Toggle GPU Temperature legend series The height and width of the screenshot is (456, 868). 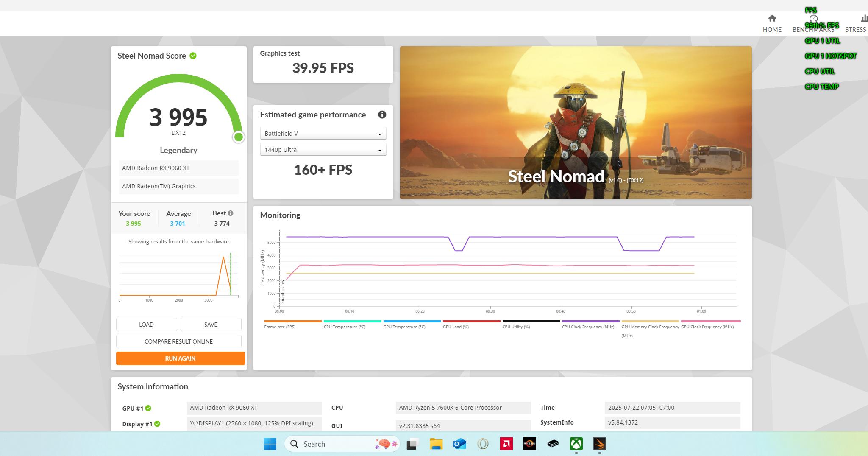[412, 325]
